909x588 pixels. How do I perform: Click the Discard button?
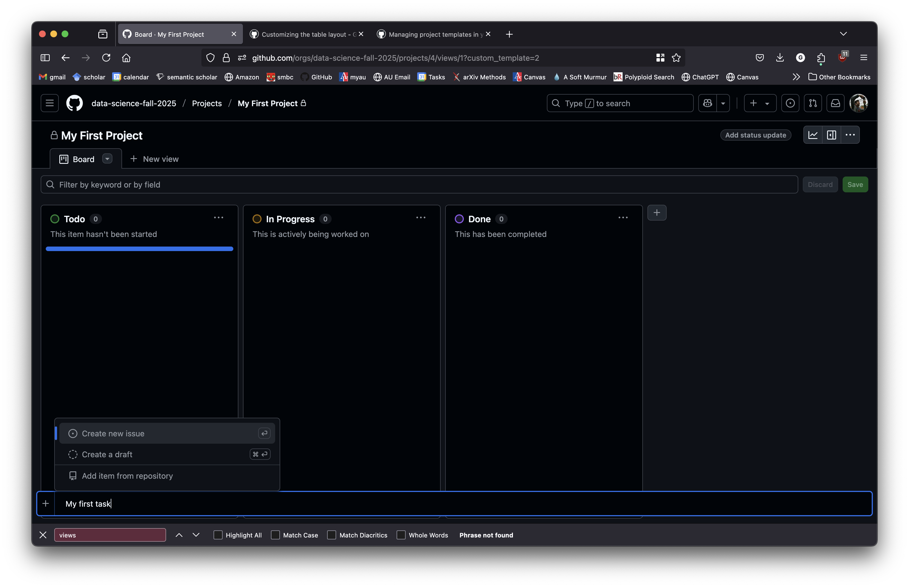(820, 184)
